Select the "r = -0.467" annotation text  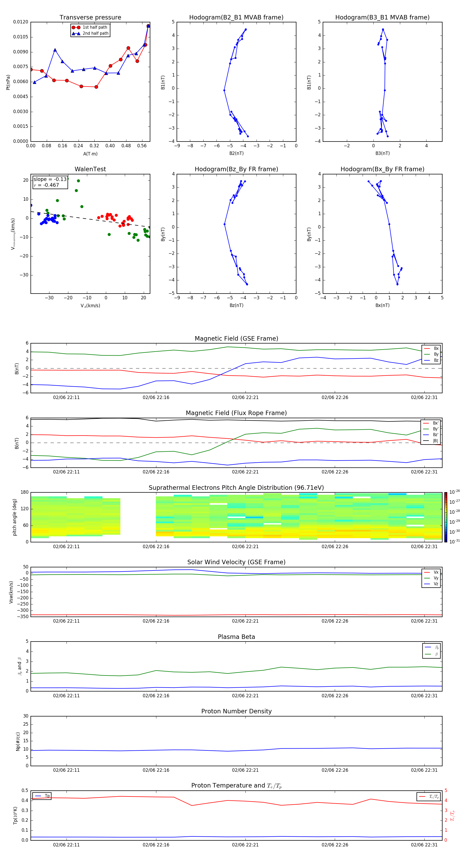(x=47, y=185)
